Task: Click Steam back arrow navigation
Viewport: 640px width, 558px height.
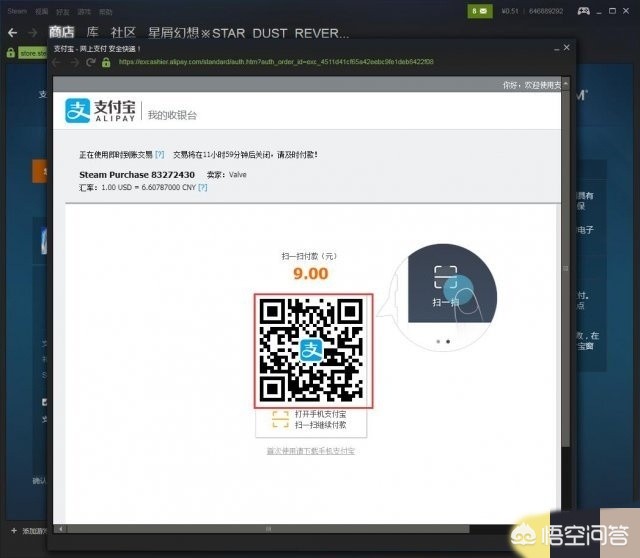Action: pyautogui.click(x=13, y=33)
